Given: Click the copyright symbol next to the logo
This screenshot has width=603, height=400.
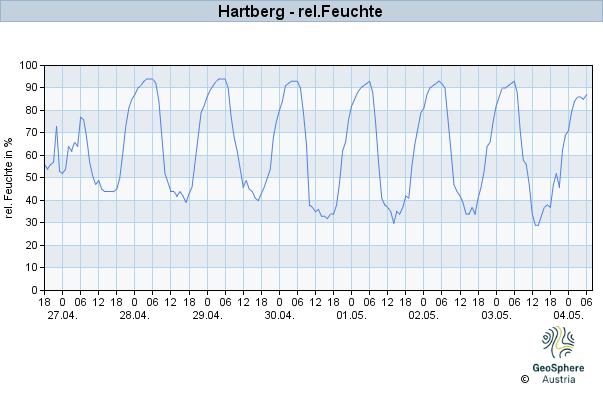Looking at the screenshot, I should pos(525,379).
